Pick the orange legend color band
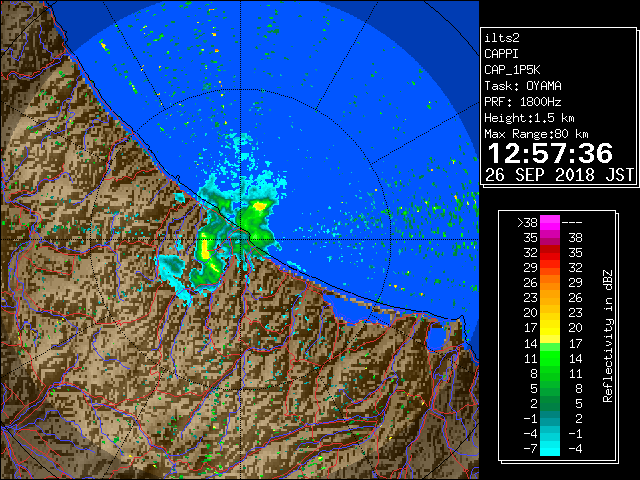Viewport: 640px width, 480px height. tap(550, 283)
